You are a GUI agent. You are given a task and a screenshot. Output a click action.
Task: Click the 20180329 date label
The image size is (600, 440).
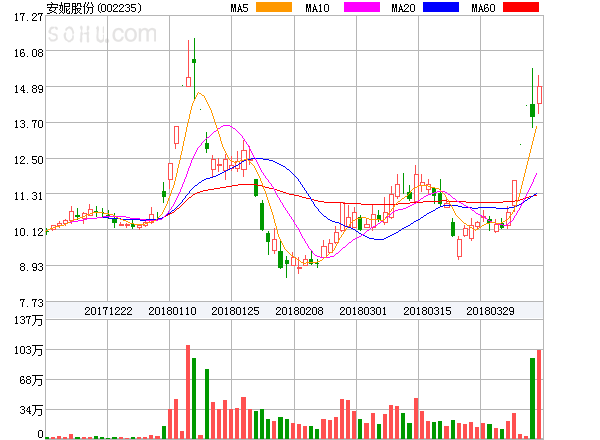point(490,311)
